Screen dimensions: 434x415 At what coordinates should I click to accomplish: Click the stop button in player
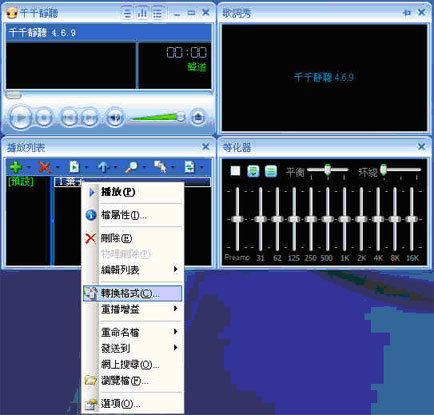(44, 117)
